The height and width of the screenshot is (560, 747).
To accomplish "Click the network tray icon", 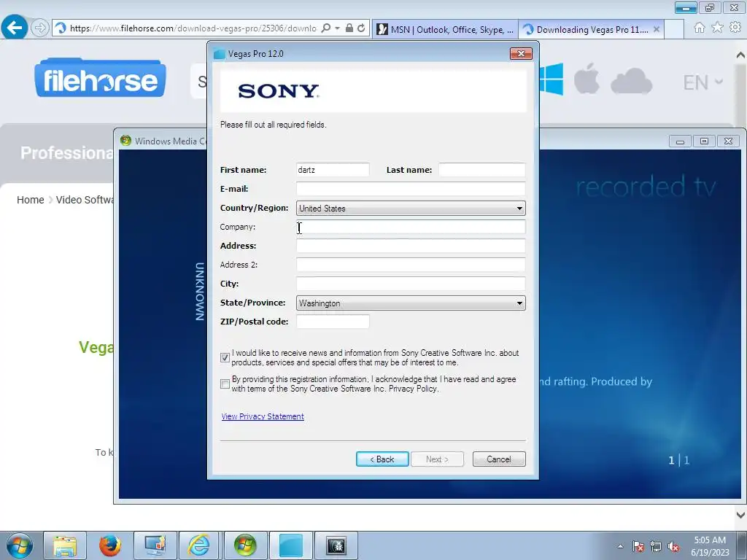I will 656,547.
